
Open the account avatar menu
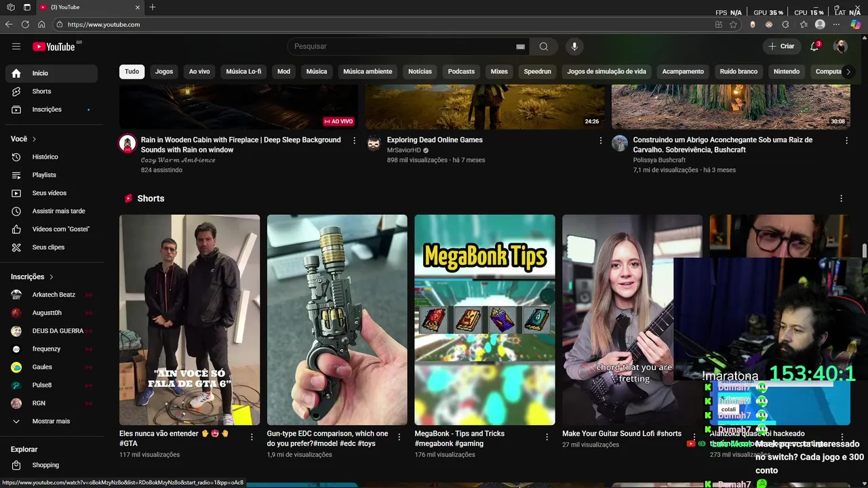pyautogui.click(x=840, y=46)
